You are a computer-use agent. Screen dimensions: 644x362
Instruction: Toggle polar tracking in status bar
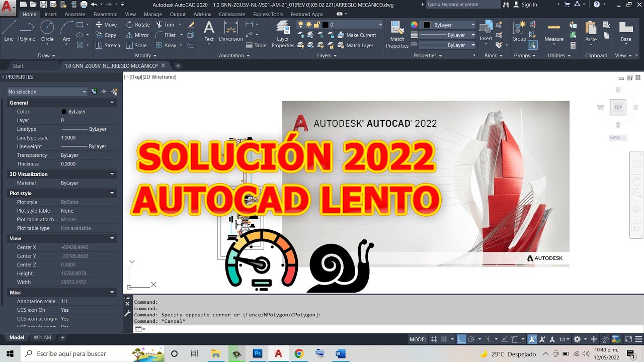tap(472, 339)
